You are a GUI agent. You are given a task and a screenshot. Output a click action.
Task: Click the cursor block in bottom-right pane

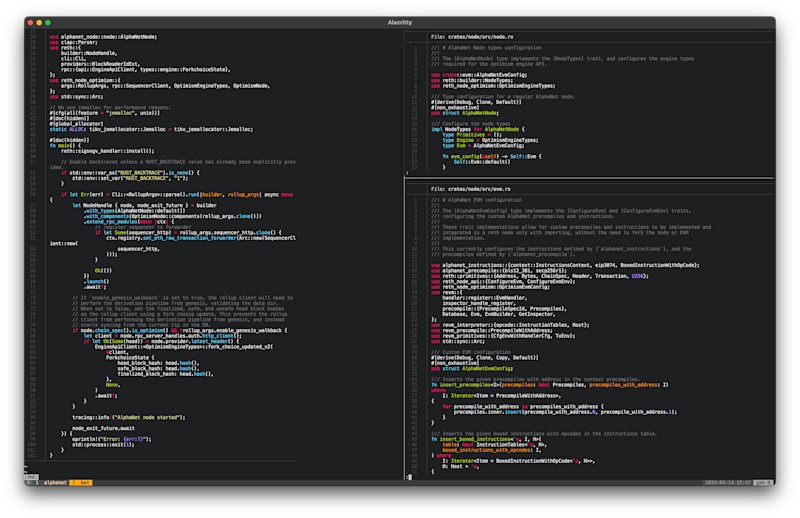click(x=409, y=477)
